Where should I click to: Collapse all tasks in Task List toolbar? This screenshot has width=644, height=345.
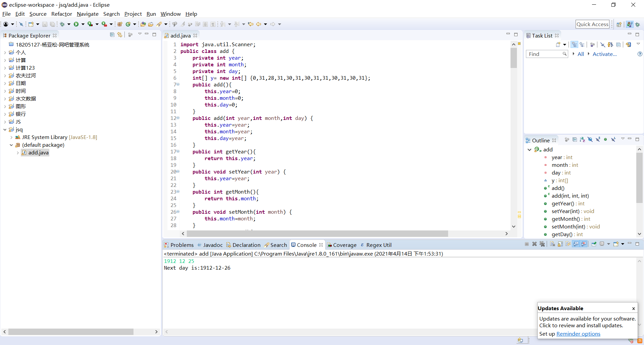tap(618, 45)
